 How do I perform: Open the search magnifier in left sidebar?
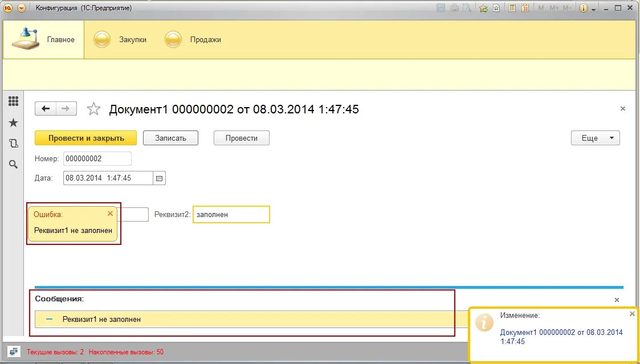point(14,165)
